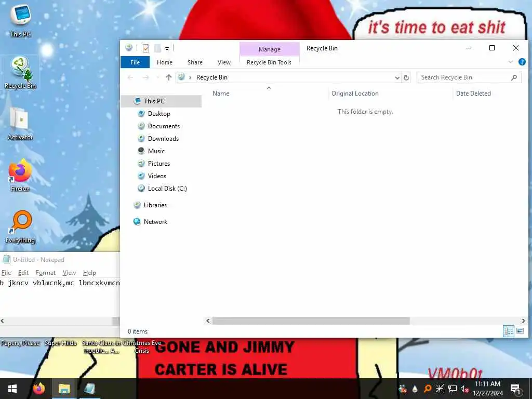Screen dimensions: 532x399
Task: Open the taskbar clock and date
Action: (x=487, y=389)
